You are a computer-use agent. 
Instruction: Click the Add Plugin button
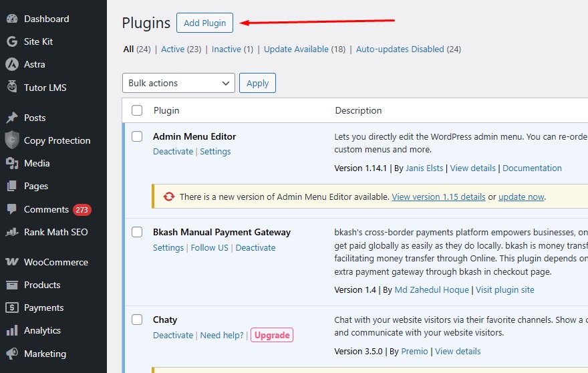click(x=204, y=23)
